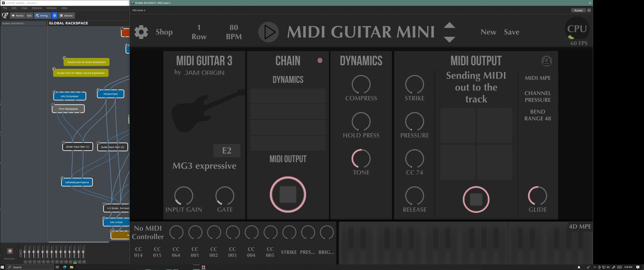Open the Window menu
This screenshot has height=270, width=644.
[52, 8]
